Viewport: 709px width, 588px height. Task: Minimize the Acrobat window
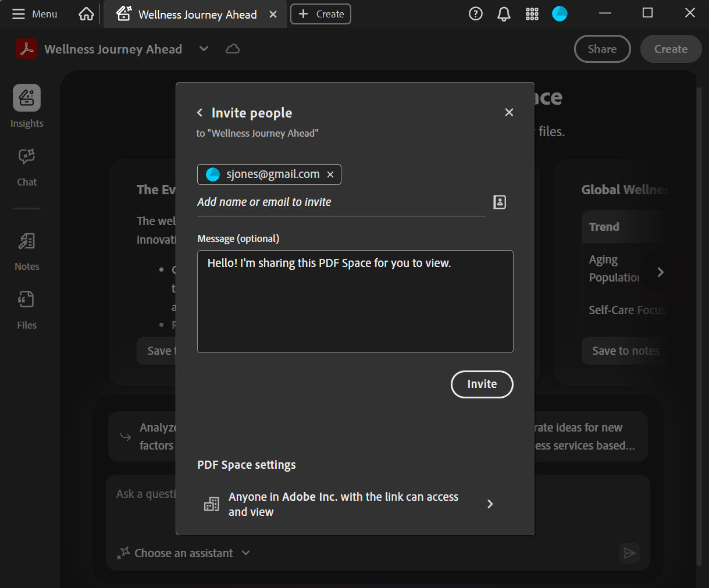pyautogui.click(x=605, y=13)
